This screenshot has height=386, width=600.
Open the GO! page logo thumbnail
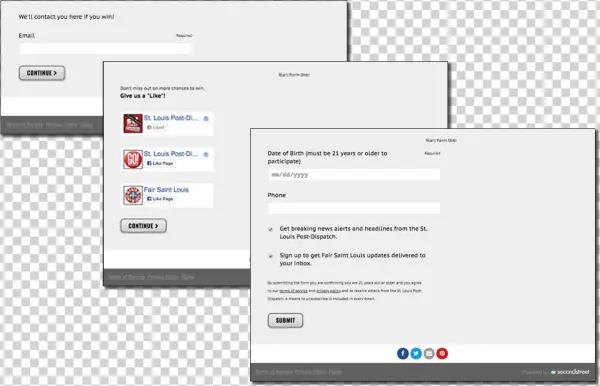133,159
